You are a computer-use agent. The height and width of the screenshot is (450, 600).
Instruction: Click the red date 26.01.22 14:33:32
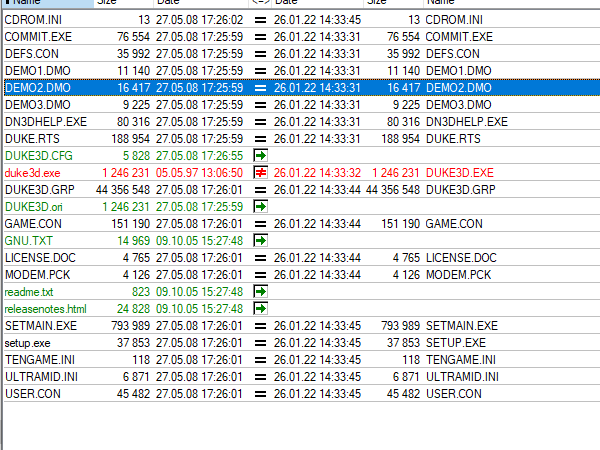[317, 173]
